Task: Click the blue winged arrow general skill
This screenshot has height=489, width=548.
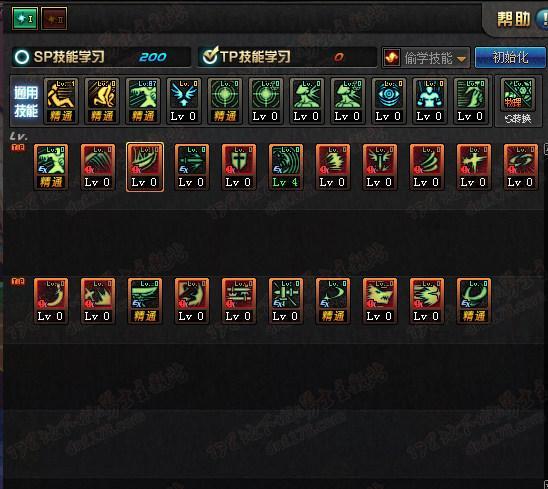Action: point(183,101)
